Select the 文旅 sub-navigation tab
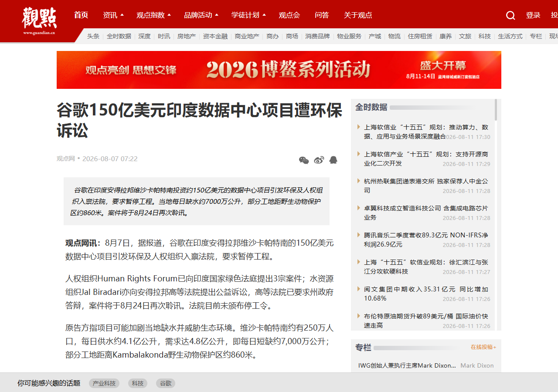This screenshot has width=558, height=392. tap(465, 36)
